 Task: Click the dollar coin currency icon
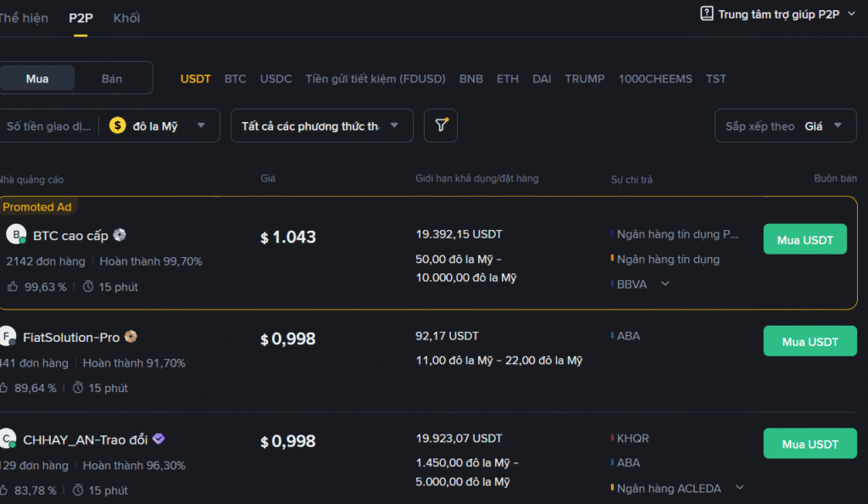pyautogui.click(x=117, y=126)
